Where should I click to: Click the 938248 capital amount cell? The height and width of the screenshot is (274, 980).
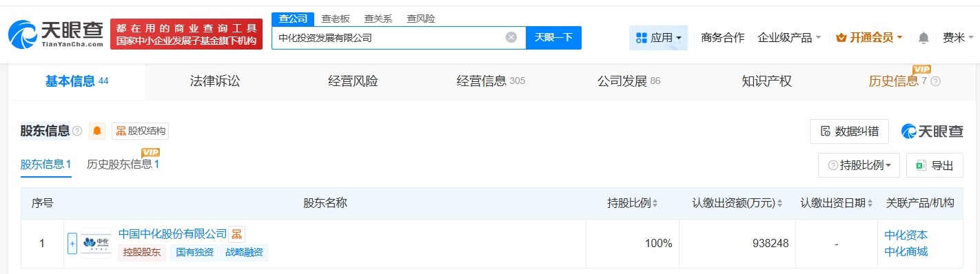coord(737,243)
